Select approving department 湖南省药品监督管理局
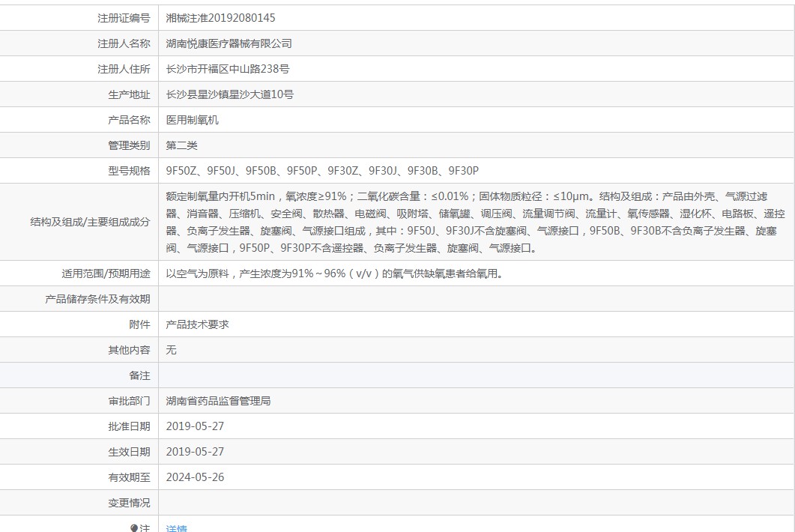This screenshot has height=532, width=795. (218, 401)
